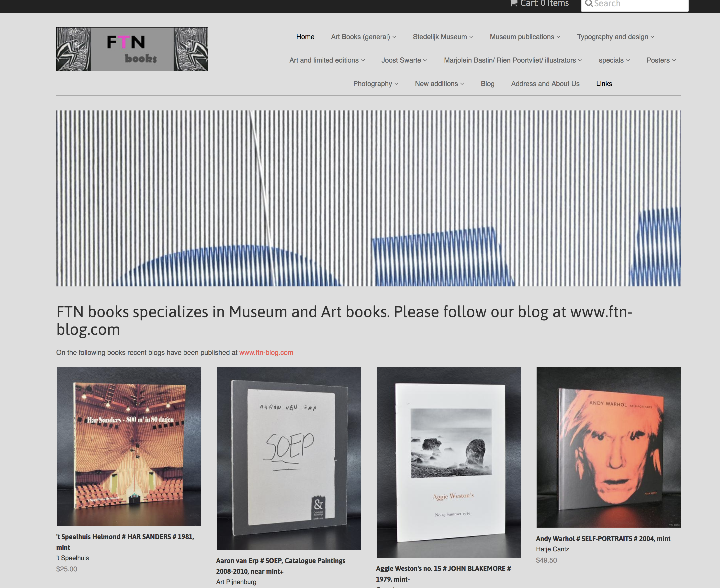Expand Art Books (general) dropdown
The height and width of the screenshot is (588, 720).
click(x=363, y=37)
